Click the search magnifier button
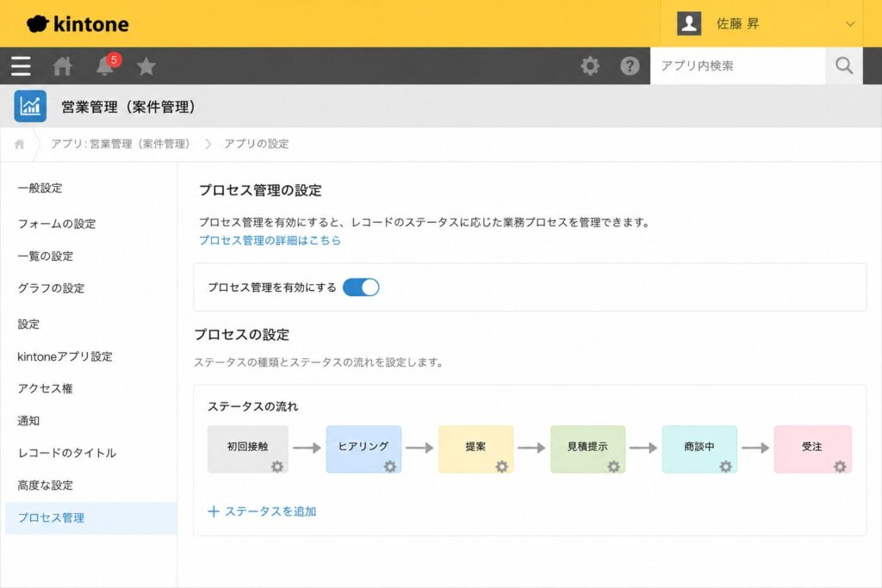Screen dimensions: 882x588 pos(844,65)
